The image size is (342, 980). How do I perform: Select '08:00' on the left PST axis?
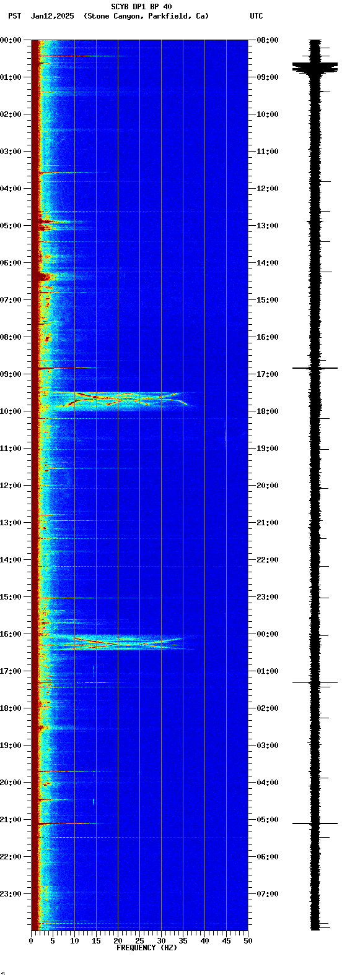pyautogui.click(x=11, y=337)
